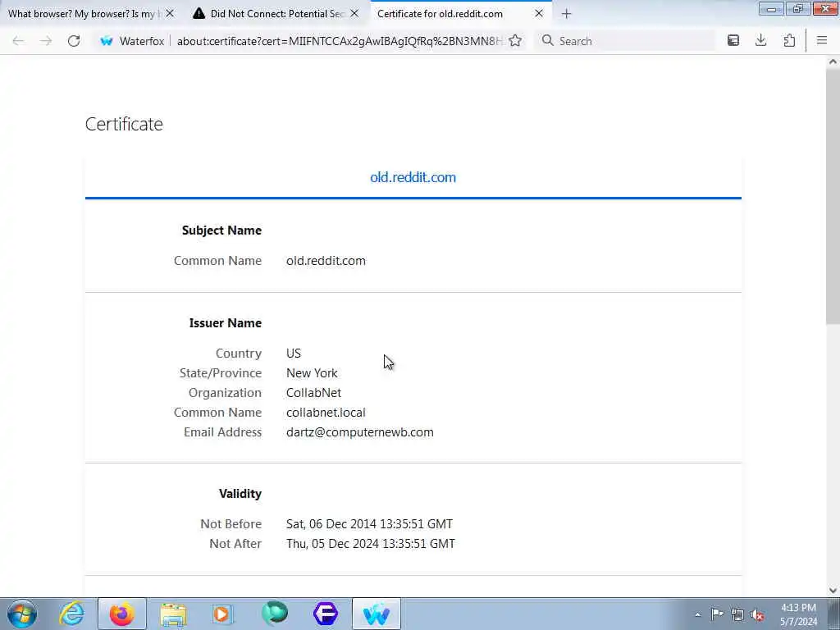Viewport: 840px width, 630px height.
Task: Open the sidebar panel icon
Action: tap(733, 41)
